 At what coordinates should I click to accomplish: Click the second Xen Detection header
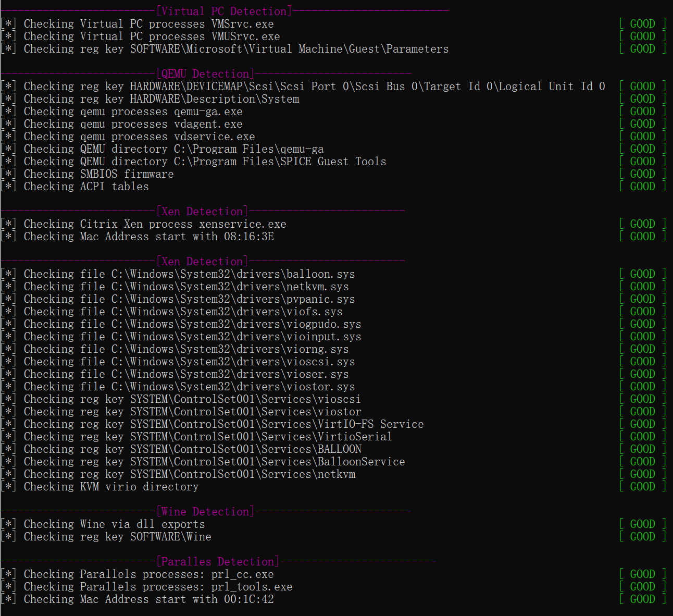click(x=202, y=262)
